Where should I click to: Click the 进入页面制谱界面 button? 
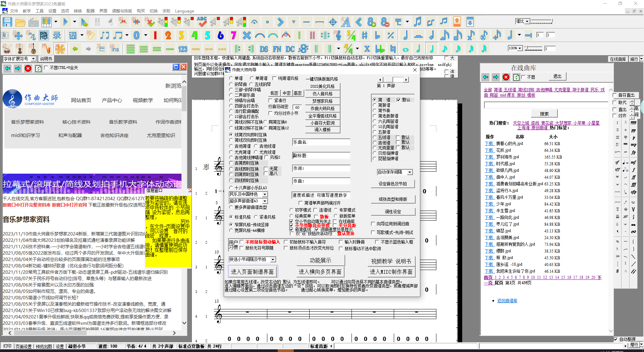coord(252,272)
